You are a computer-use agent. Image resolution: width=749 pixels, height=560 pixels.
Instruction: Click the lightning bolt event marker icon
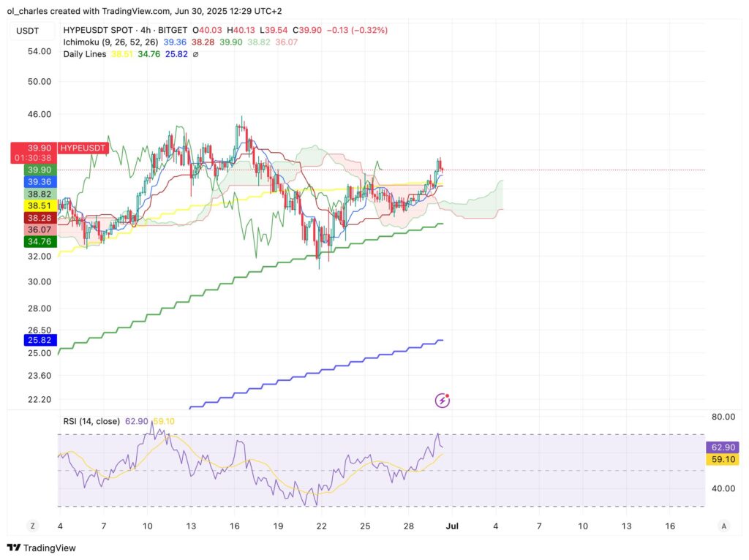[x=443, y=400]
